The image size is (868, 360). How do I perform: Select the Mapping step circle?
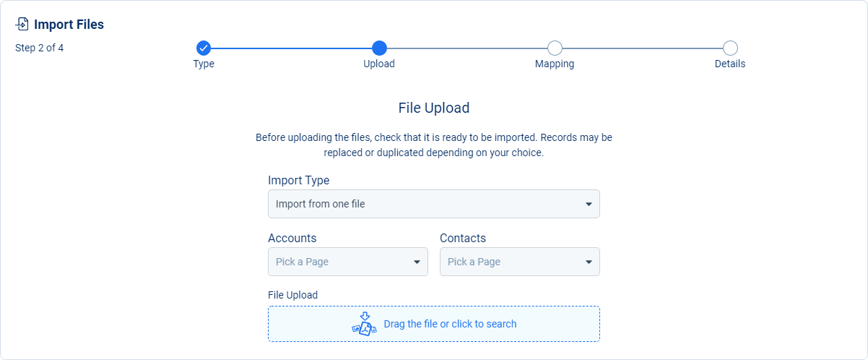(555, 48)
